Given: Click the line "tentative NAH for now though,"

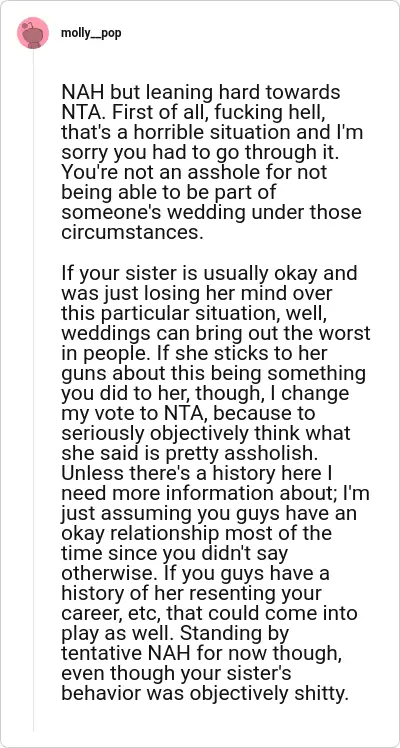Looking at the screenshot, I should pyautogui.click(x=201, y=654).
